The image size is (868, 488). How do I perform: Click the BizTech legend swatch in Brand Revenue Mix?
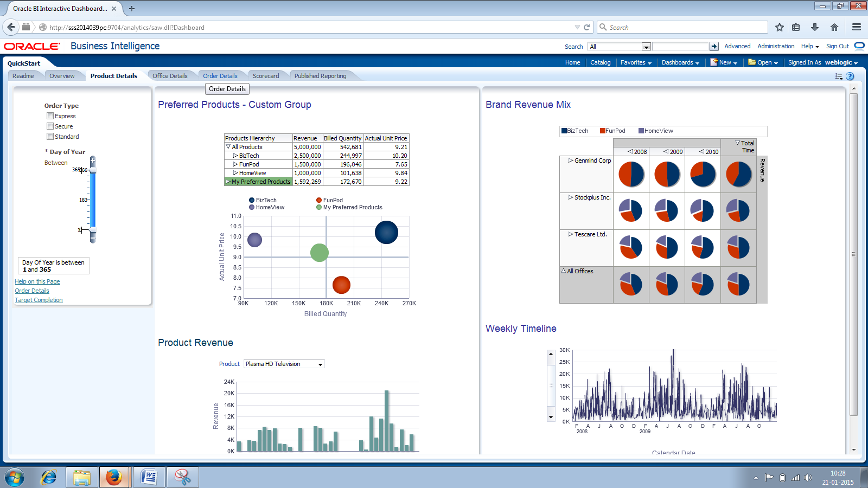[564, 131]
